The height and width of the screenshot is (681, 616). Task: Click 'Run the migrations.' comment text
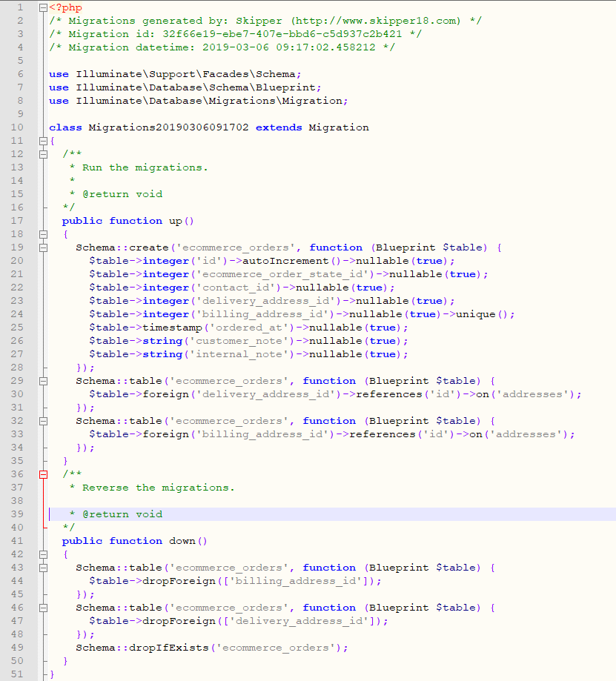[x=145, y=167]
